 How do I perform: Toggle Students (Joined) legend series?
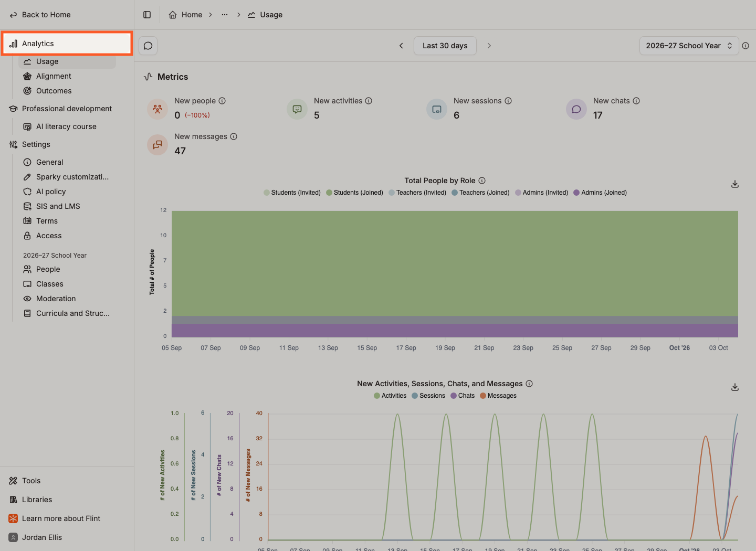pos(354,193)
